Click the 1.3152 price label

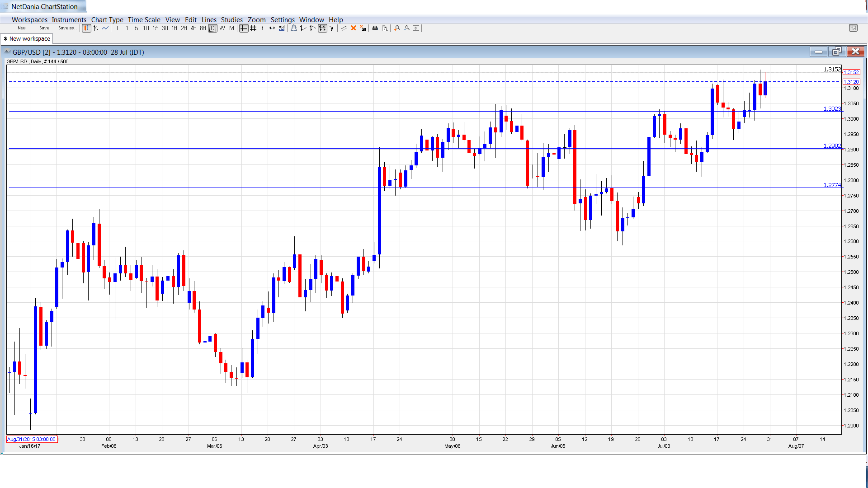tap(851, 72)
